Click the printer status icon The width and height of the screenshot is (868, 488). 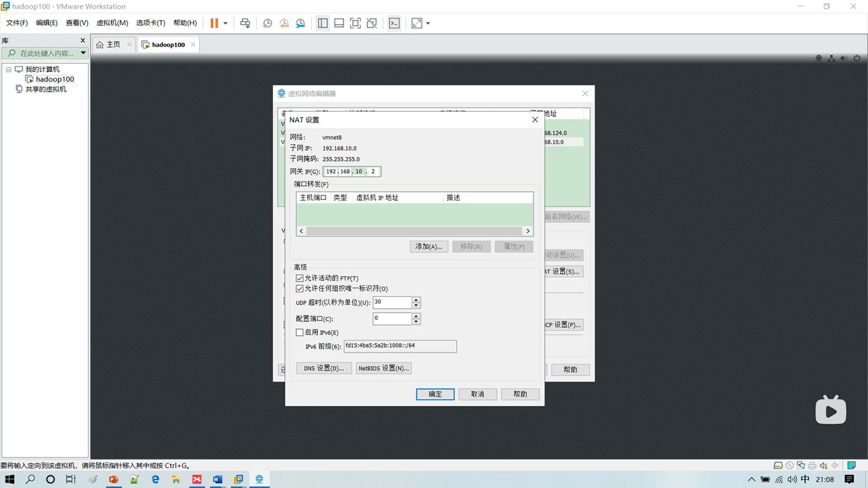tap(812, 465)
